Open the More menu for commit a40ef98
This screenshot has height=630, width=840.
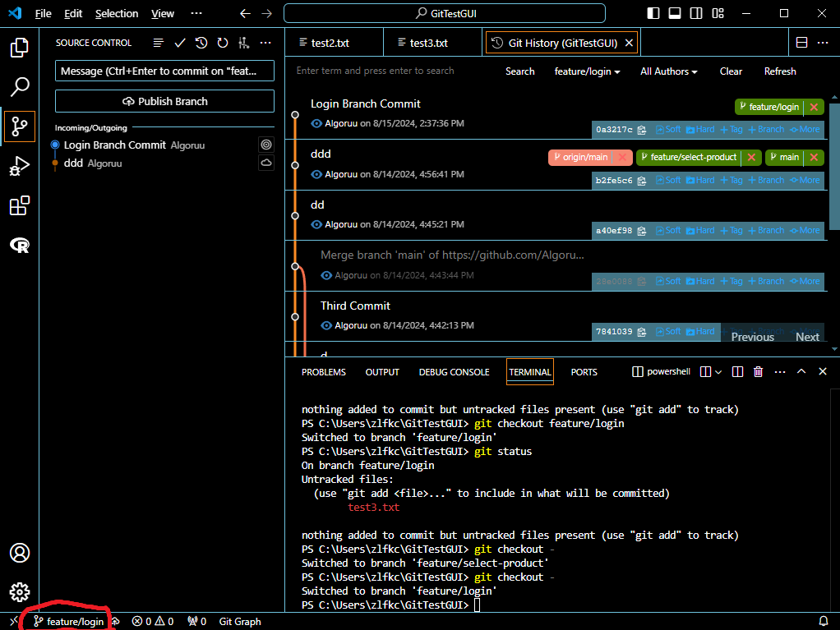[x=805, y=231]
